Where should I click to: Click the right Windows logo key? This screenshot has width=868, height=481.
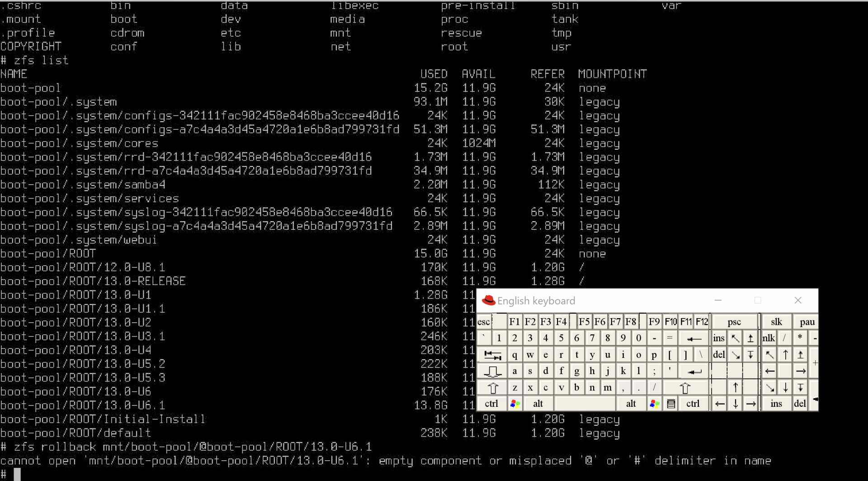(654, 404)
